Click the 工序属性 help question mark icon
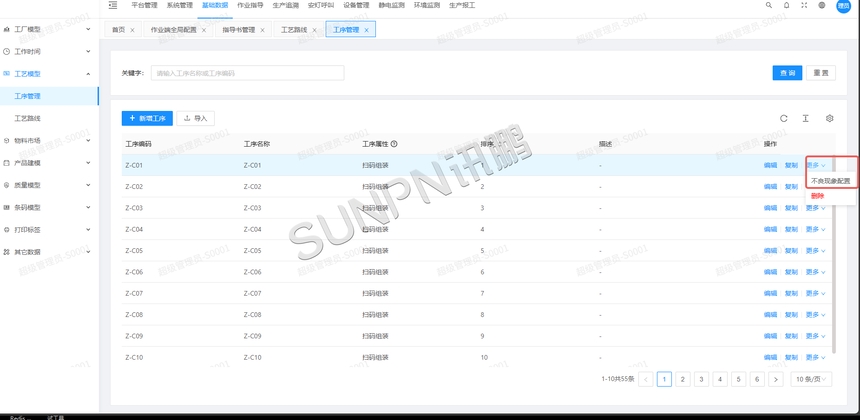Screen dimensions: 860x420 pos(394,144)
